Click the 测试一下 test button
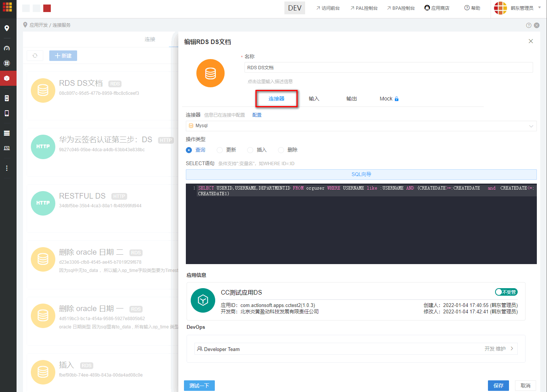The height and width of the screenshot is (392, 547). pyautogui.click(x=199, y=385)
